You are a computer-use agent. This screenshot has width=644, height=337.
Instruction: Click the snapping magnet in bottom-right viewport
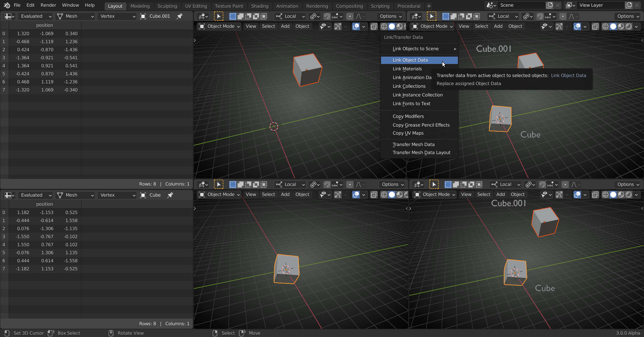tap(542, 184)
